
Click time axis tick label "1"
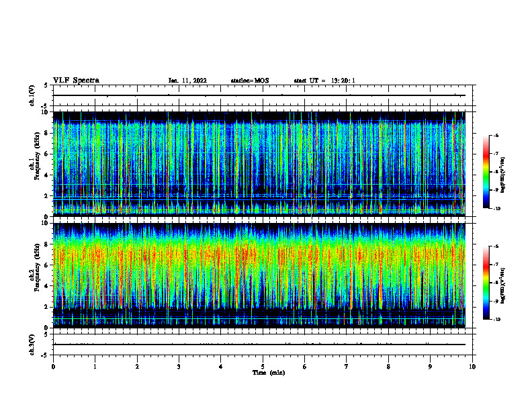[x=95, y=367]
